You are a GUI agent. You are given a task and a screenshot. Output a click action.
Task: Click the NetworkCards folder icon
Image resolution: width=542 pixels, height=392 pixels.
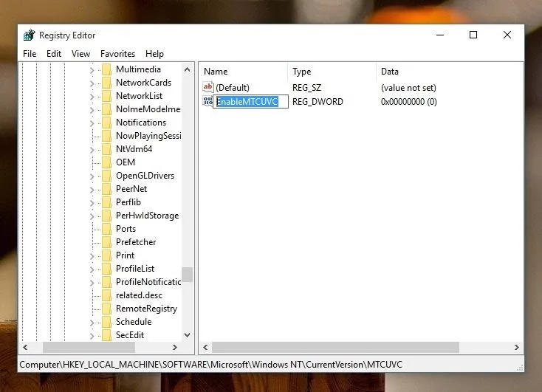[107, 83]
